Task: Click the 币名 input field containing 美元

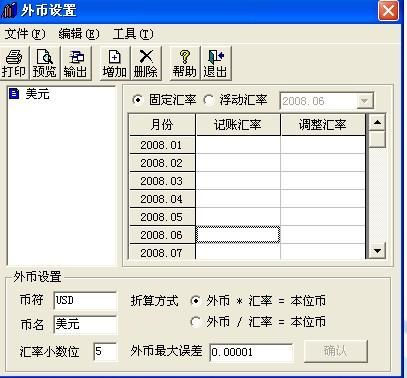Action: (x=85, y=324)
